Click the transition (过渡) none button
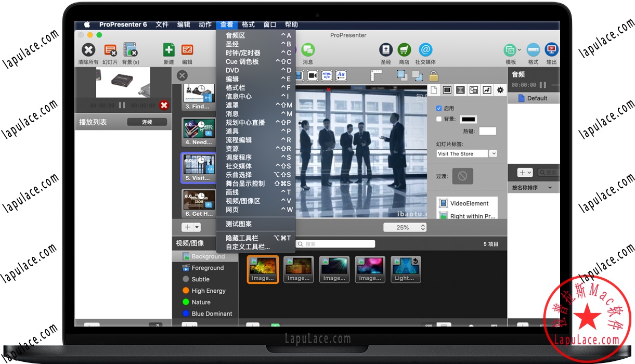The height and width of the screenshot is (364, 635). pyautogui.click(x=462, y=176)
